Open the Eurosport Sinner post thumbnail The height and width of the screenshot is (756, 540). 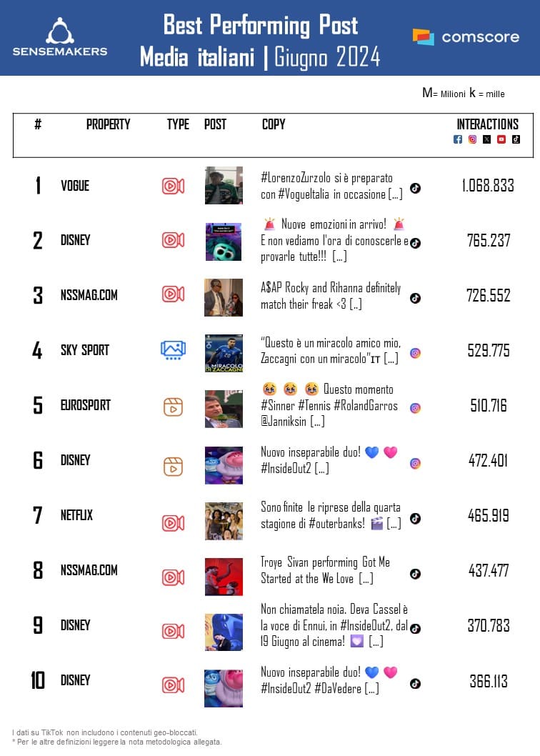point(224,409)
